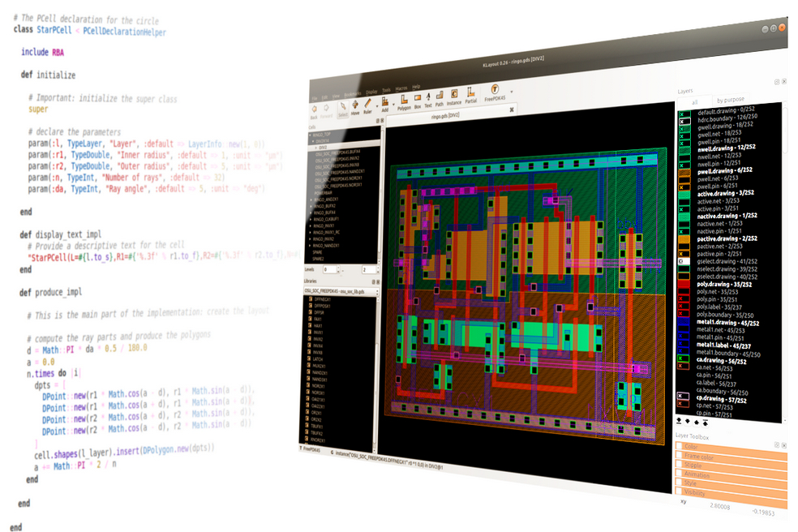This screenshot has height=532, width=798.
Task: Click the nwell.drawing layer color swatch
Action: point(684,151)
